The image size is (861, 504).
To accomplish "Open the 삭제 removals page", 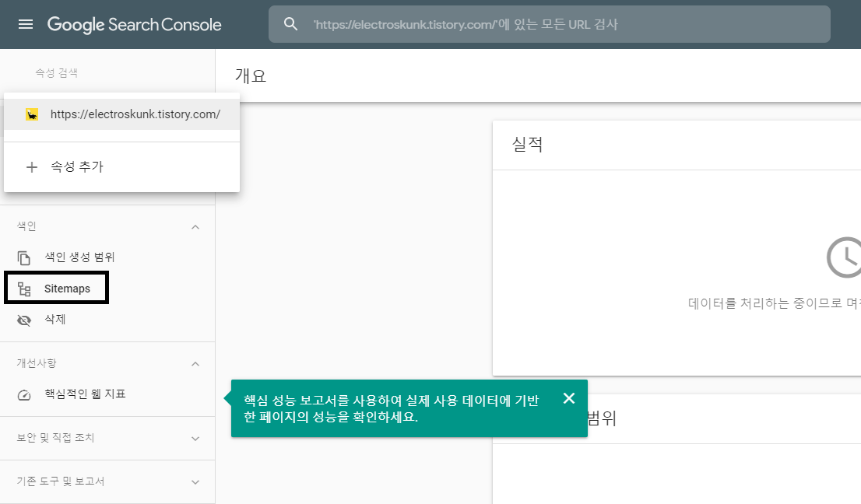I will click(55, 319).
